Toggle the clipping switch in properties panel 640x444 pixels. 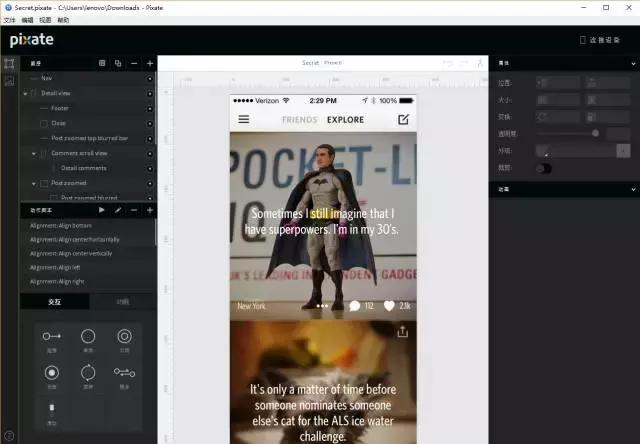tap(543, 168)
